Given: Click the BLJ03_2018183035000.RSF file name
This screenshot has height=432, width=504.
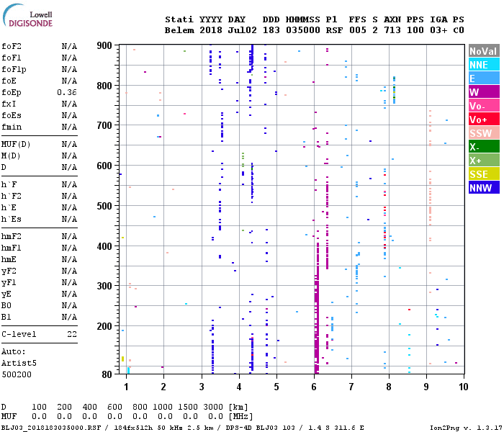Looking at the screenshot, I should pyautogui.click(x=51, y=428).
